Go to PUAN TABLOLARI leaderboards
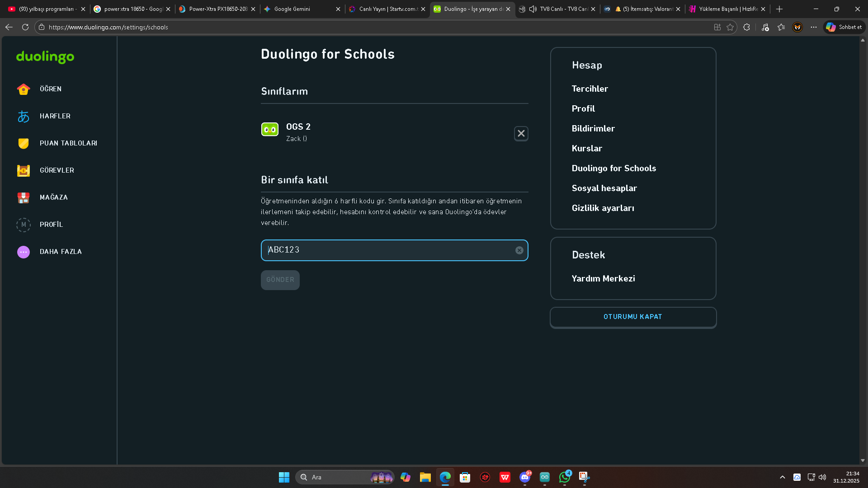 click(58, 143)
